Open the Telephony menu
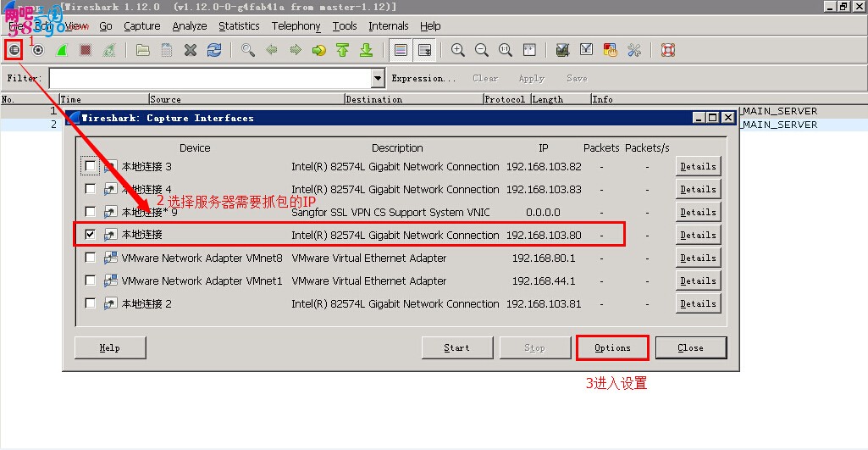Screen dimensions: 868x450 [x=296, y=26]
